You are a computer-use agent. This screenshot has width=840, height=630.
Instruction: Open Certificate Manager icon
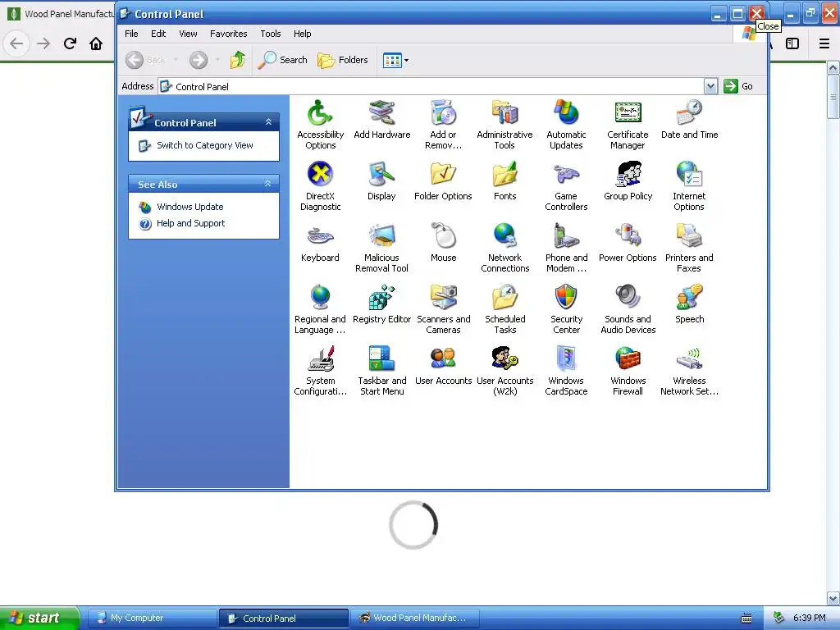(628, 125)
